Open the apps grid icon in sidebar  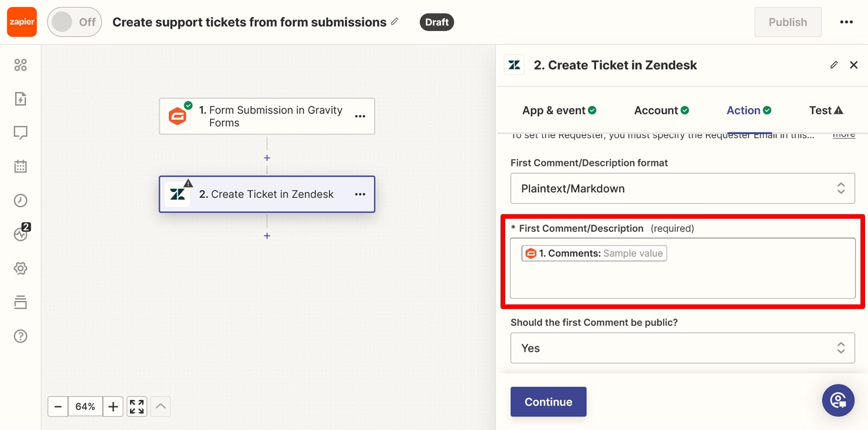(20, 65)
